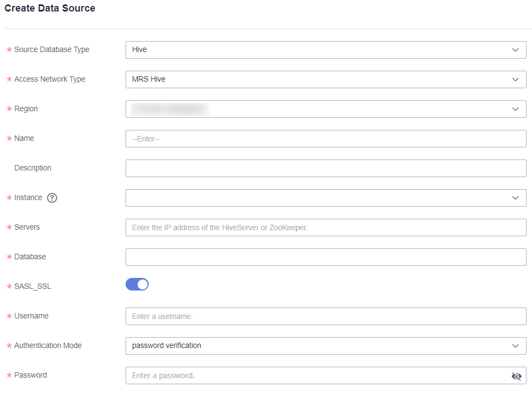This screenshot has height=393, width=532.
Task: Click the chevron arrow in the Region field
Action: [515, 109]
